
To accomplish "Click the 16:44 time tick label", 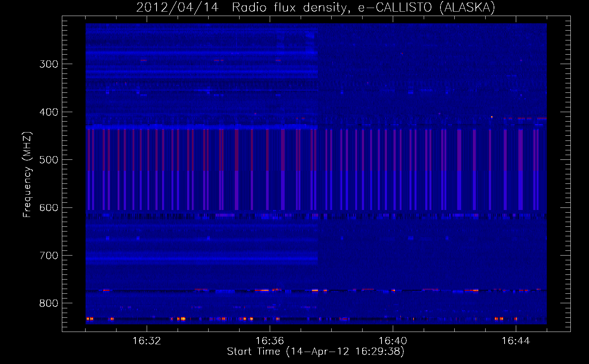I will [x=516, y=341].
